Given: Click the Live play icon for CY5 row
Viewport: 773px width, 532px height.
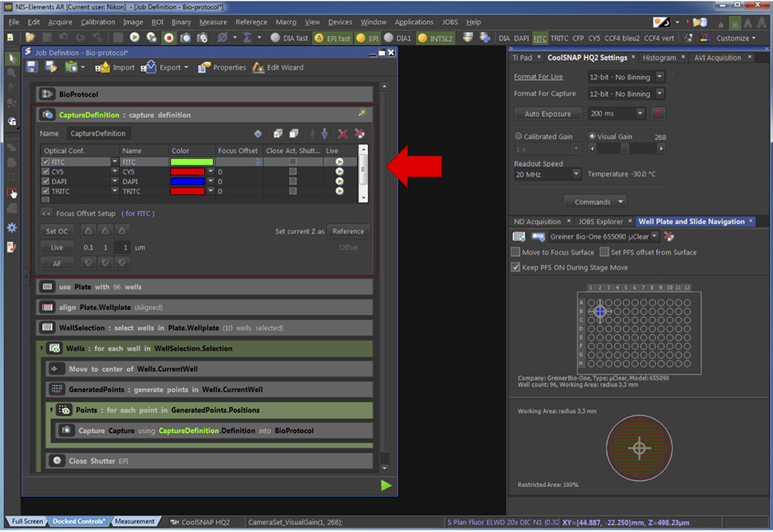Looking at the screenshot, I should [339, 172].
